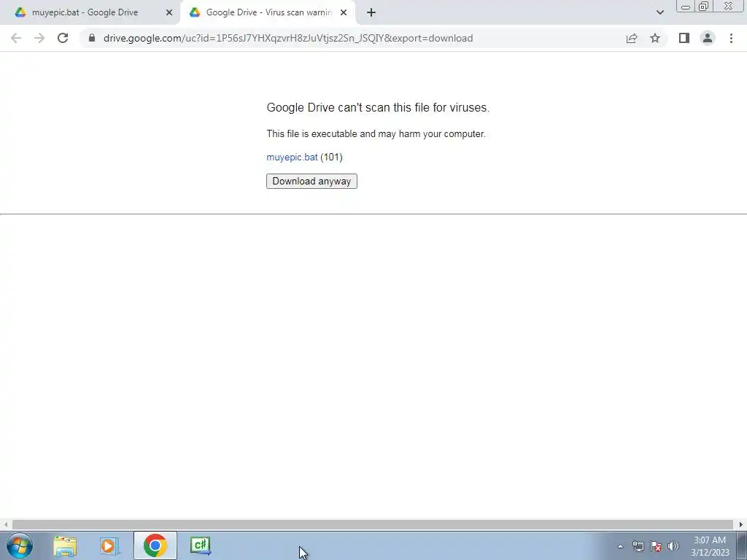The width and height of the screenshot is (747, 560).
Task: Click the Show desktop button
Action: coord(741,545)
